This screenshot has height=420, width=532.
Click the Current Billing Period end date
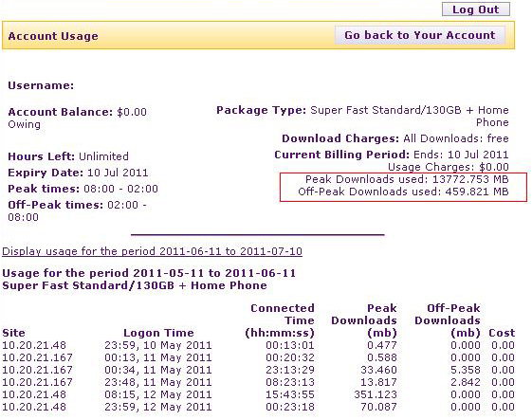pyautogui.click(x=478, y=155)
